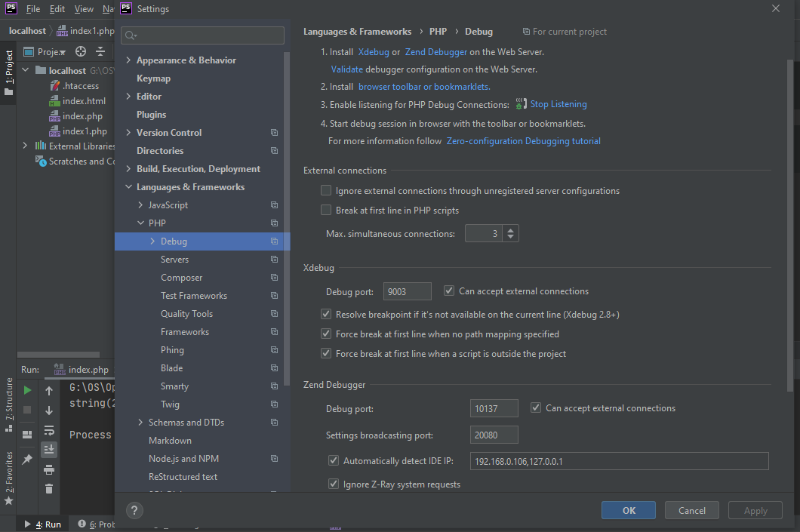This screenshot has height=532, width=800.
Task: Click the search magnifier icon in Settings
Action: click(x=131, y=35)
